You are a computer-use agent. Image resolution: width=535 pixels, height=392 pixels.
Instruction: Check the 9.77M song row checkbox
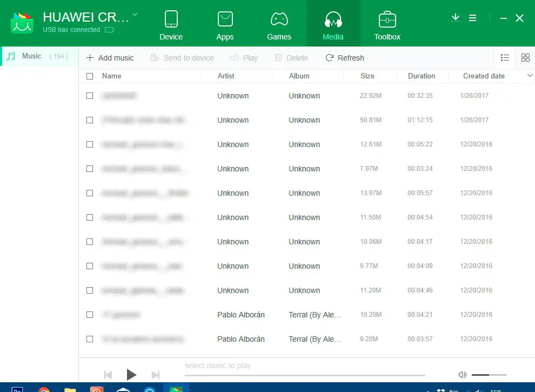coord(90,266)
